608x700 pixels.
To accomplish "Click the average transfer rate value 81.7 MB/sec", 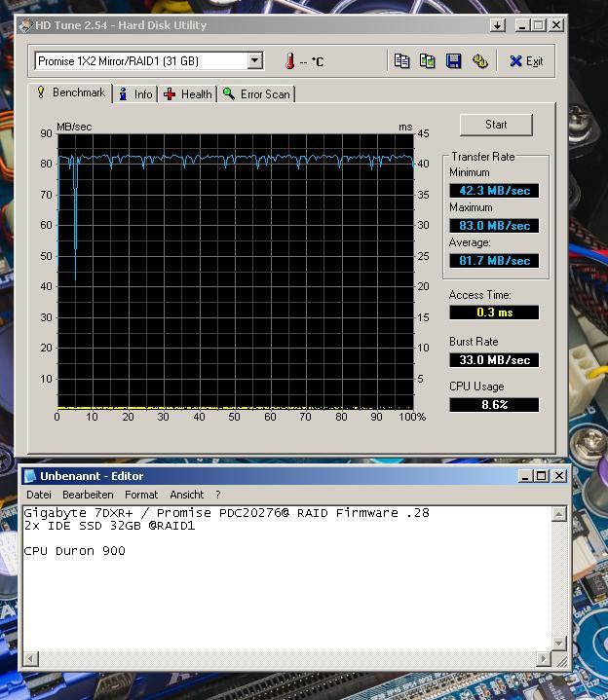I will tap(494, 260).
